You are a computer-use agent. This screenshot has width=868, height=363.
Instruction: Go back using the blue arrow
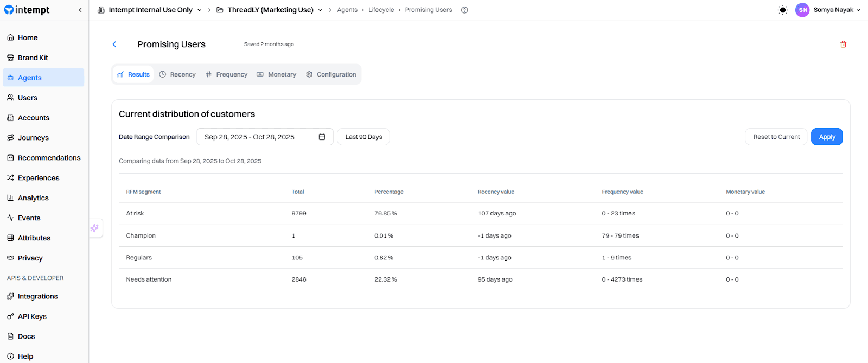114,44
